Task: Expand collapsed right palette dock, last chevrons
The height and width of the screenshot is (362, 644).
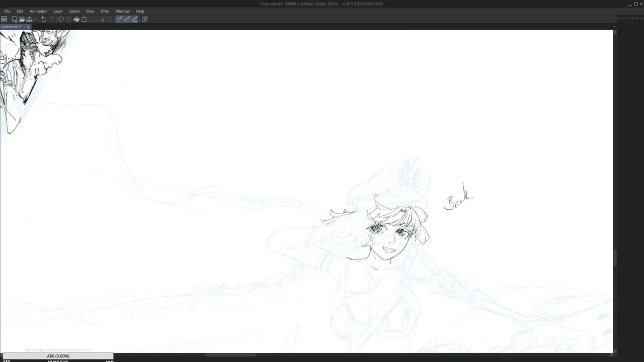Action: 642,19
